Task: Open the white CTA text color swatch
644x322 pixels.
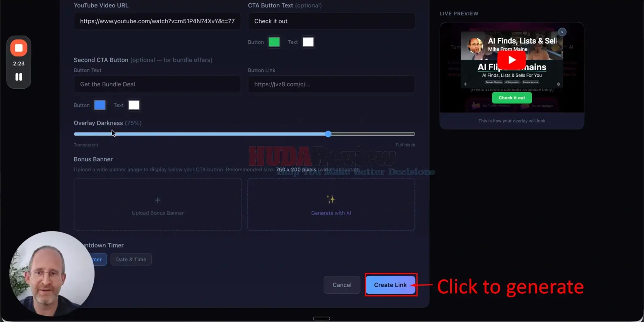Action: click(308, 42)
